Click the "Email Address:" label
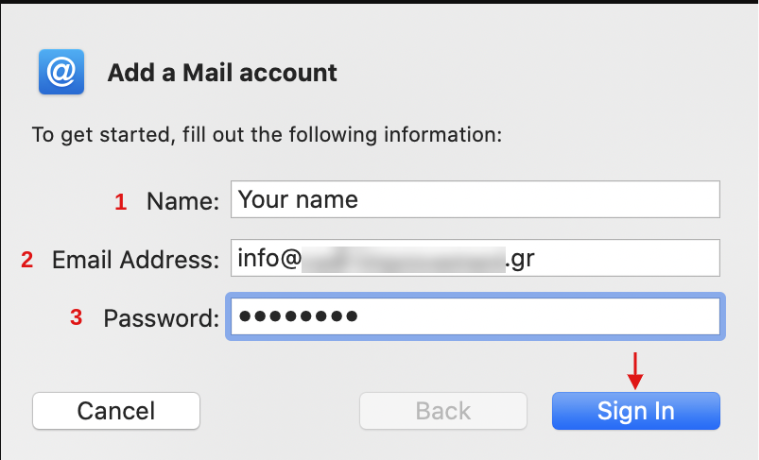The height and width of the screenshot is (460, 759). pyautogui.click(x=136, y=260)
